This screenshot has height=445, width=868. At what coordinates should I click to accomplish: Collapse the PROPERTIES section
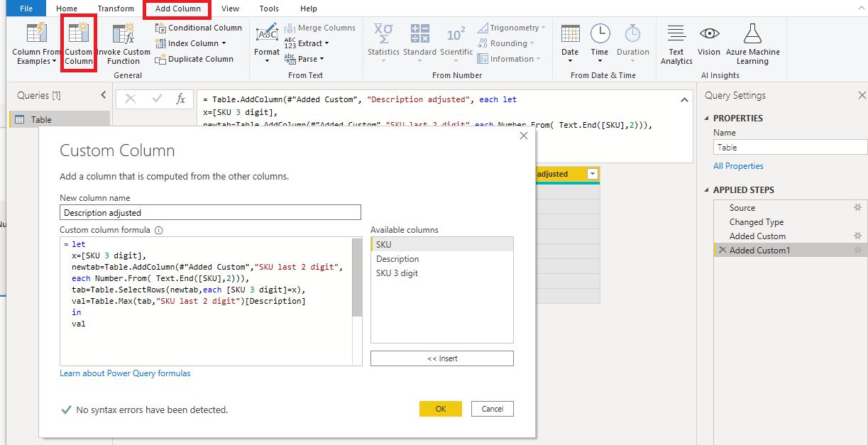pyautogui.click(x=708, y=119)
